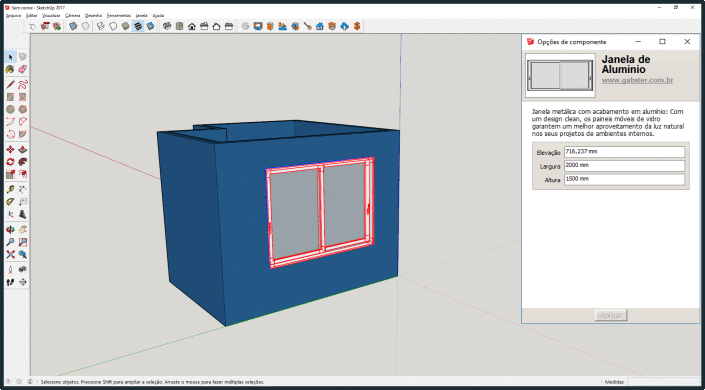Pick the 2 Point Arc tool
Screen dimensions: 705x390
22,121
